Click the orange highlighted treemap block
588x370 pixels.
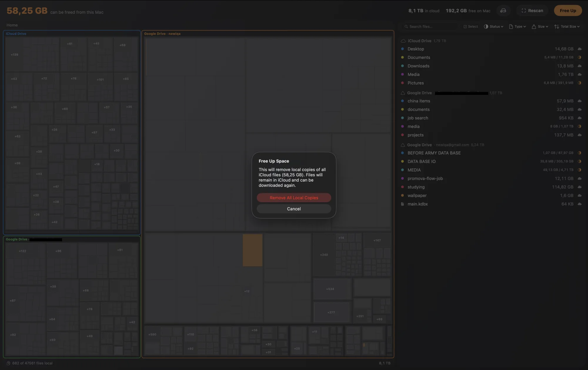pyautogui.click(x=253, y=250)
